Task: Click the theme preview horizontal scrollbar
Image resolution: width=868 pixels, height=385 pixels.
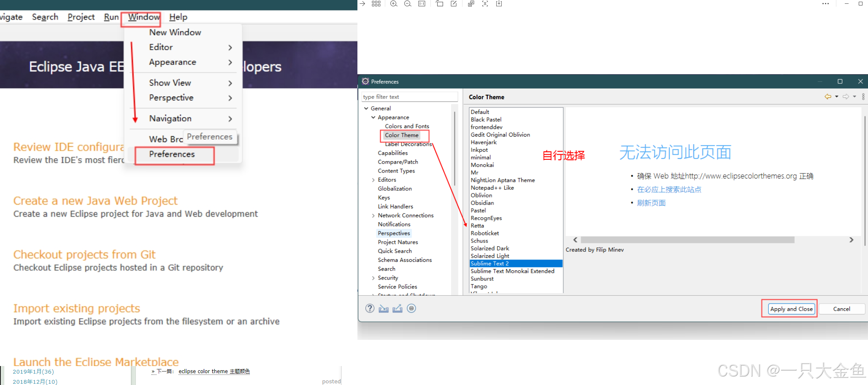Action: click(687, 240)
